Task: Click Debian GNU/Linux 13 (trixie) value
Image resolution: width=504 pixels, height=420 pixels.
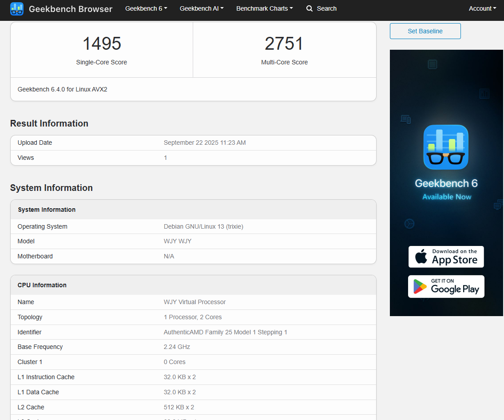Action: [x=203, y=226]
